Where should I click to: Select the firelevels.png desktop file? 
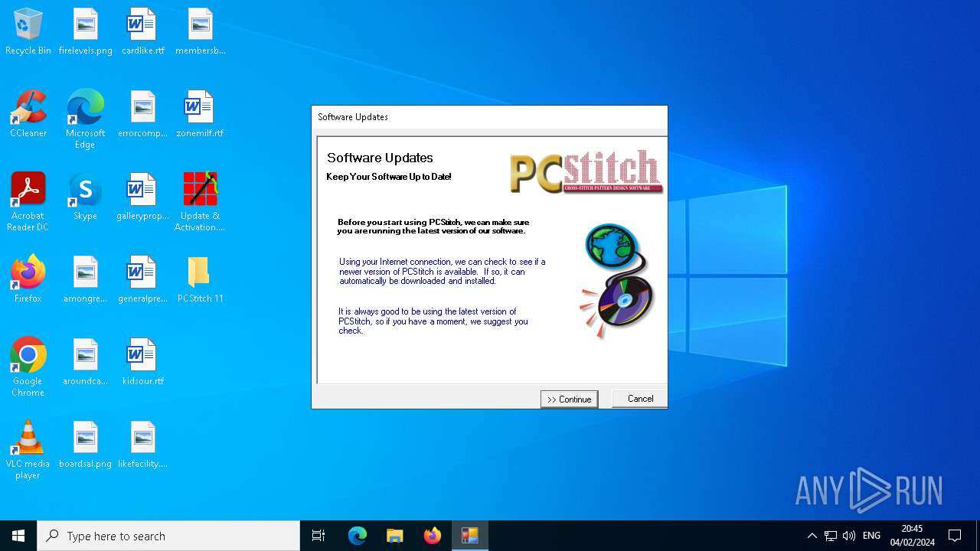click(x=86, y=32)
